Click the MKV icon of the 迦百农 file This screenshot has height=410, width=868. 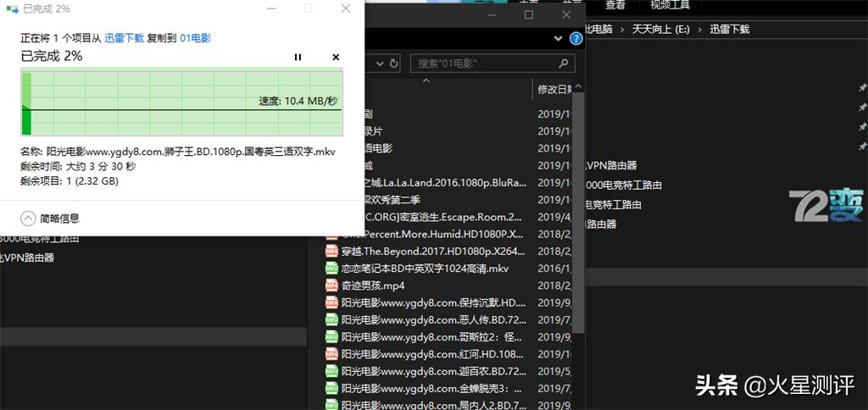click(331, 371)
